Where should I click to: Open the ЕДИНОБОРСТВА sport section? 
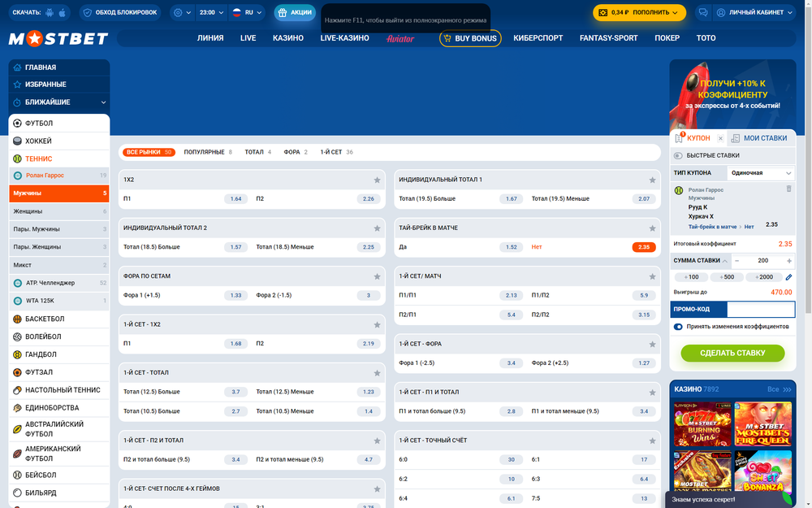tap(59, 408)
